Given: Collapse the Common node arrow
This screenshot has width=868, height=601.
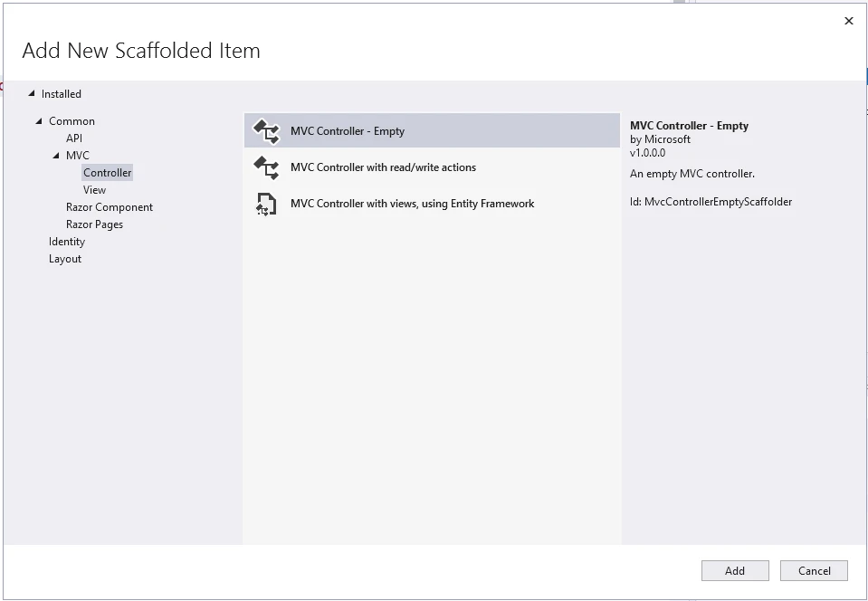Looking at the screenshot, I should click(39, 120).
